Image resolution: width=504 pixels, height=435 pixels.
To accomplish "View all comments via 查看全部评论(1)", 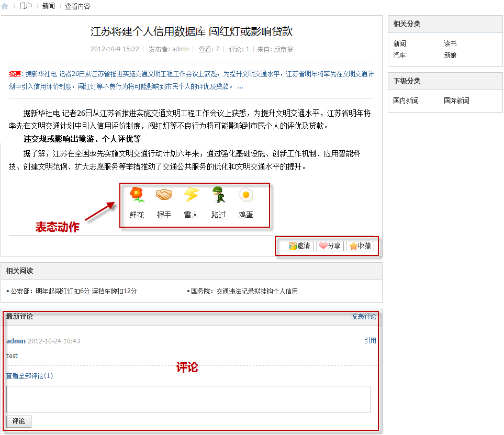I will (x=29, y=376).
